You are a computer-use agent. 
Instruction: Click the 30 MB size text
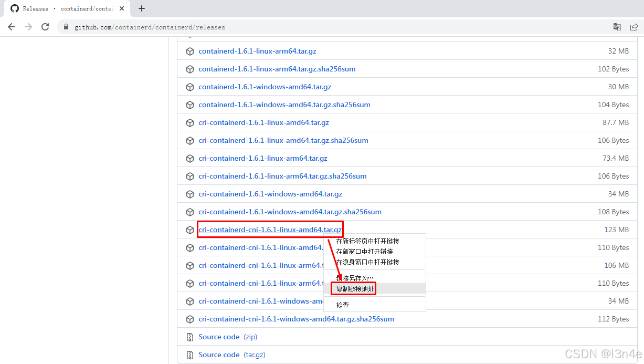coord(618,87)
